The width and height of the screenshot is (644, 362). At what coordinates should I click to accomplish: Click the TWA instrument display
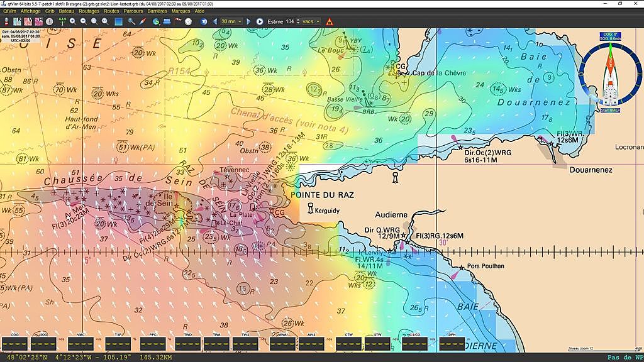(216, 344)
